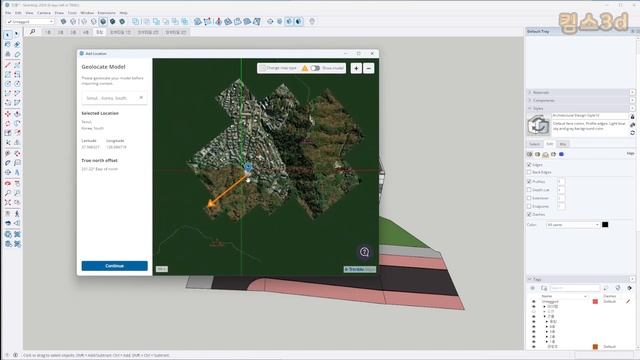Enable X-Ray face style in top toolbar
Image resolution: width=640 pixels, height=360 pixels.
coord(63,21)
